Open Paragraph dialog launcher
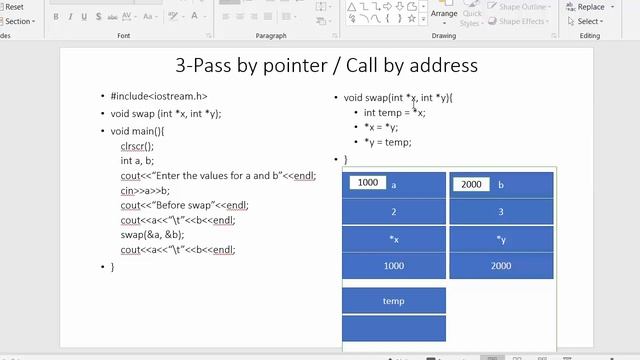This screenshot has height=360, width=640. [335, 36]
